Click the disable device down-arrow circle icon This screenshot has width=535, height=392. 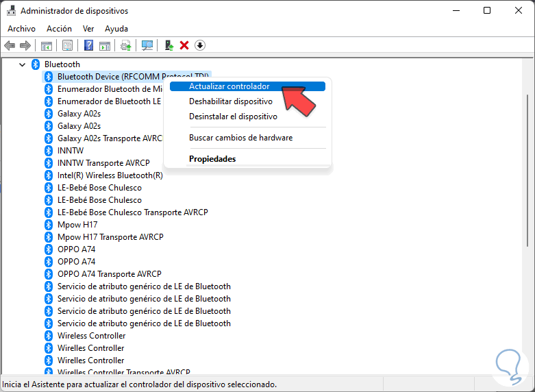[200, 45]
